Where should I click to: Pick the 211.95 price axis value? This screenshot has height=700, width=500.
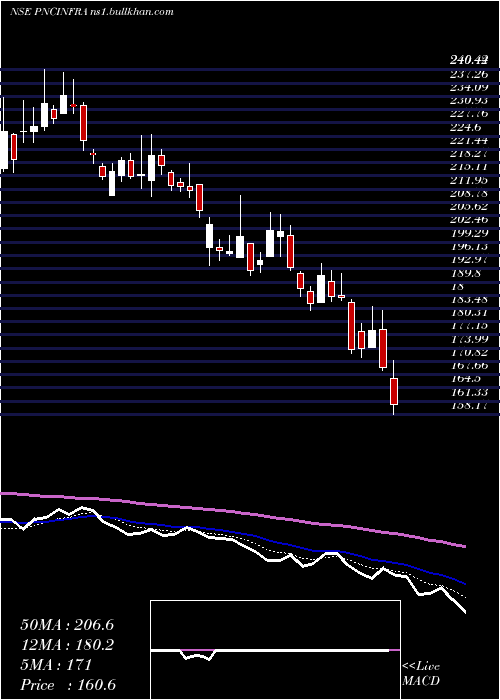(x=468, y=180)
